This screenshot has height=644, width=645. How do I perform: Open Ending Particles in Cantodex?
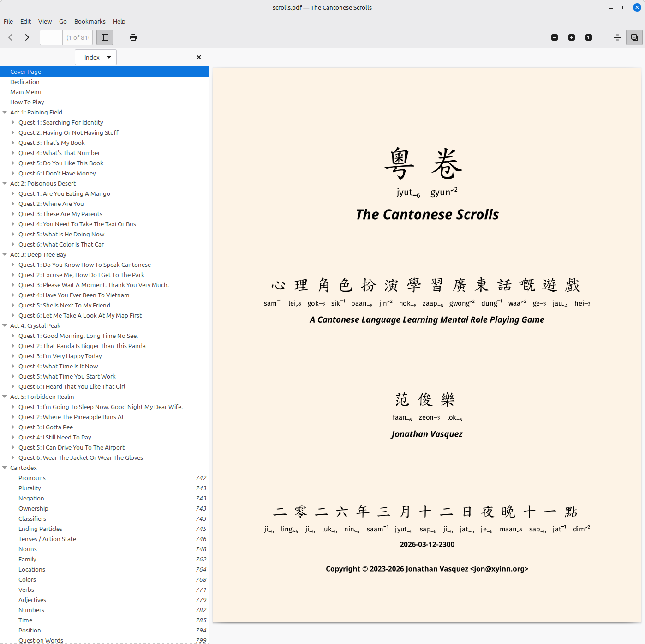tap(40, 529)
